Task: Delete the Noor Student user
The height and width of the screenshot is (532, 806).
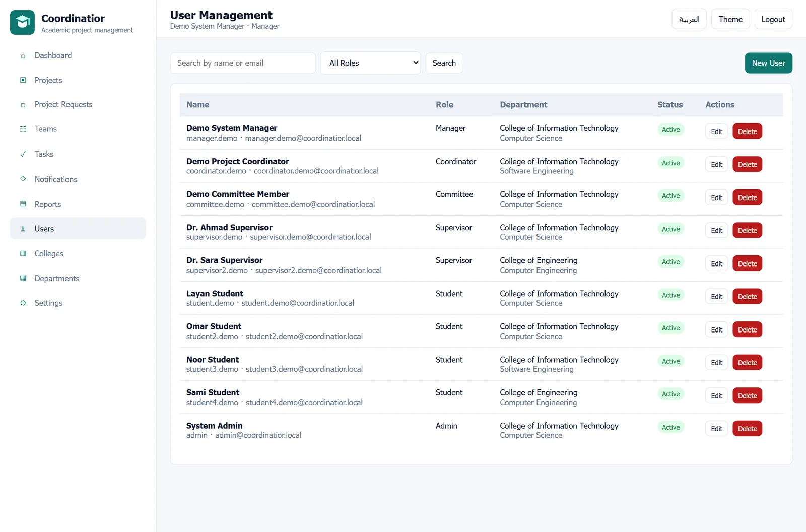Action: 747,363
